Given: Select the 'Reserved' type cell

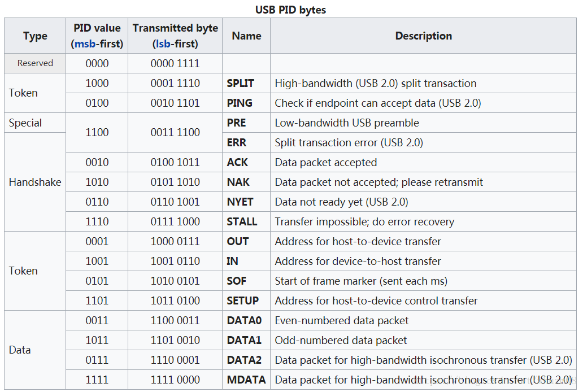Looking at the screenshot, I should click(x=36, y=63).
